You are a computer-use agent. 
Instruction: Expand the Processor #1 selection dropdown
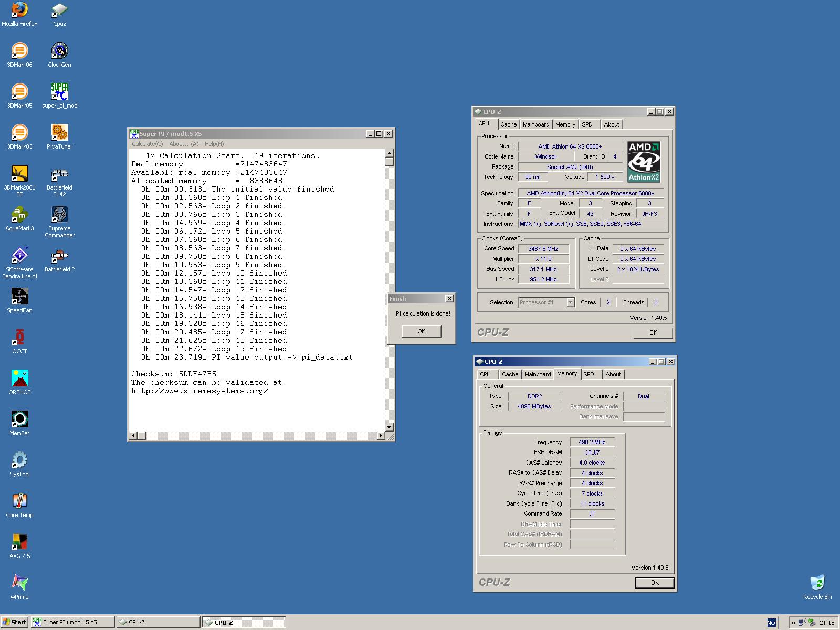[570, 302]
